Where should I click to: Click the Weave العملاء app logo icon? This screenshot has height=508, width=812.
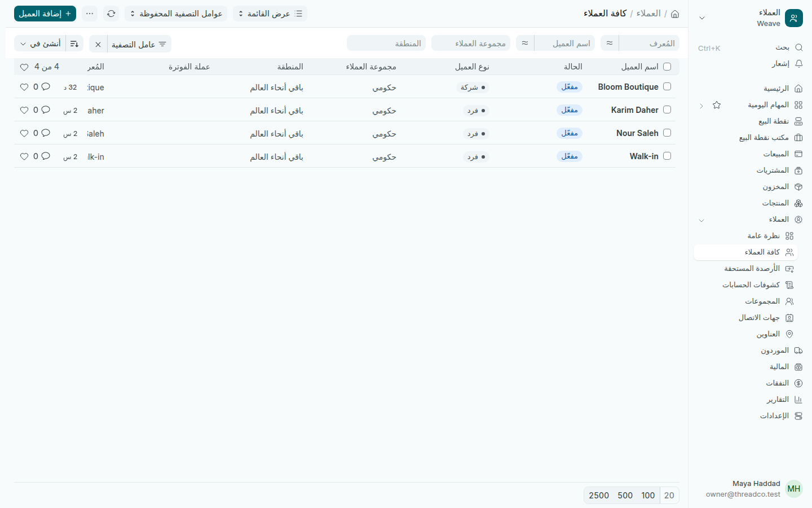point(794,18)
